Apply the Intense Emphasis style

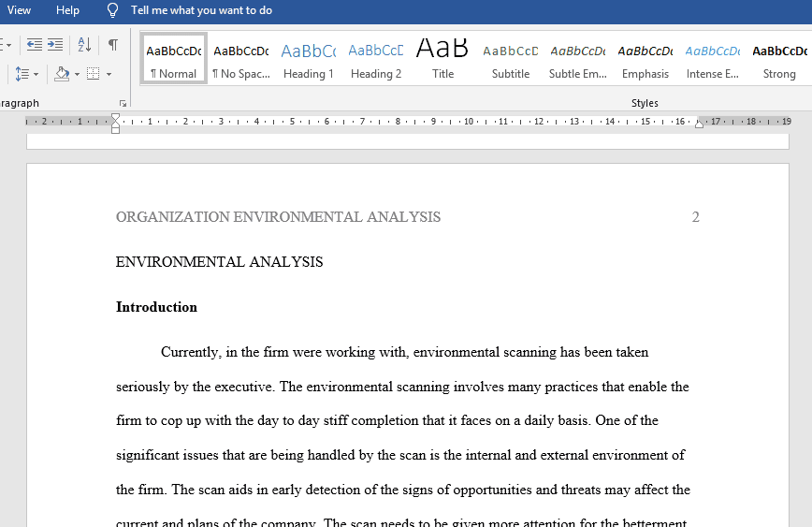[x=713, y=59]
